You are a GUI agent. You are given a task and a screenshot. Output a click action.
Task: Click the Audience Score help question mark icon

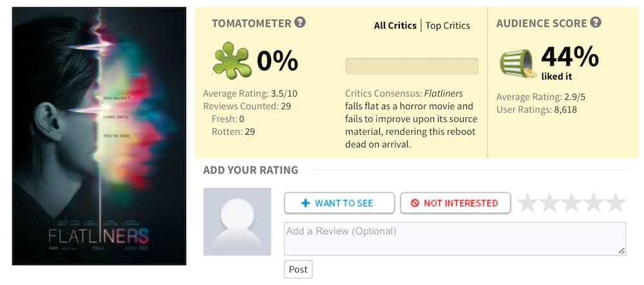[x=596, y=23]
